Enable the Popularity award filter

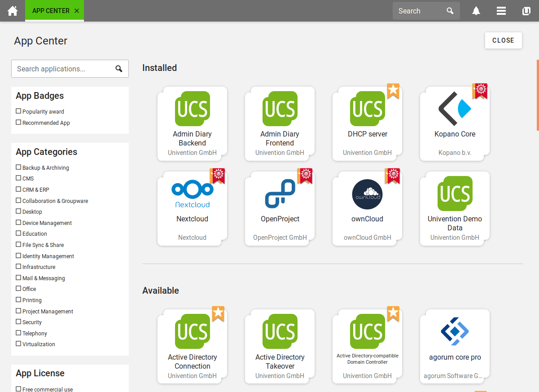[18, 111]
